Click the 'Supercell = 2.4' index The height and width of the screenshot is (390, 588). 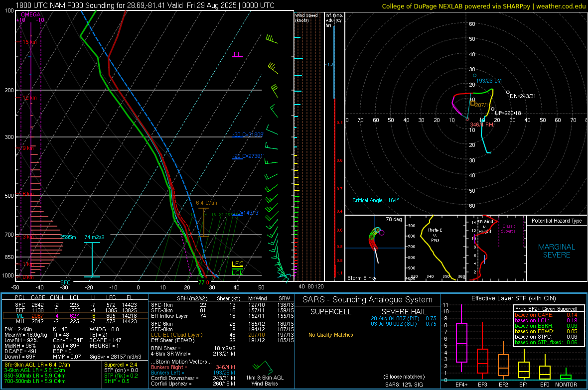point(121,365)
